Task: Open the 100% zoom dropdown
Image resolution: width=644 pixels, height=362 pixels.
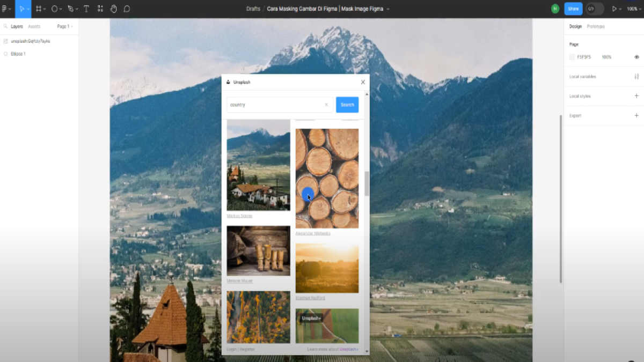Action: pos(634,9)
